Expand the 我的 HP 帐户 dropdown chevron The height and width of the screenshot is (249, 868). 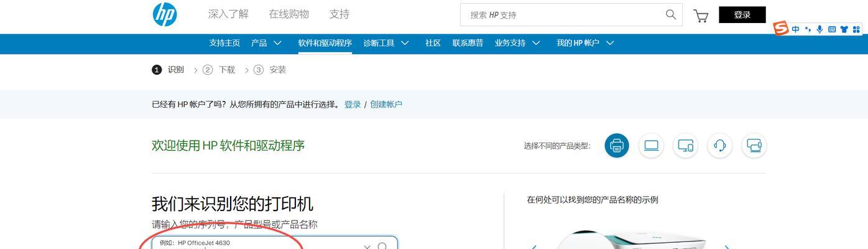(610, 43)
